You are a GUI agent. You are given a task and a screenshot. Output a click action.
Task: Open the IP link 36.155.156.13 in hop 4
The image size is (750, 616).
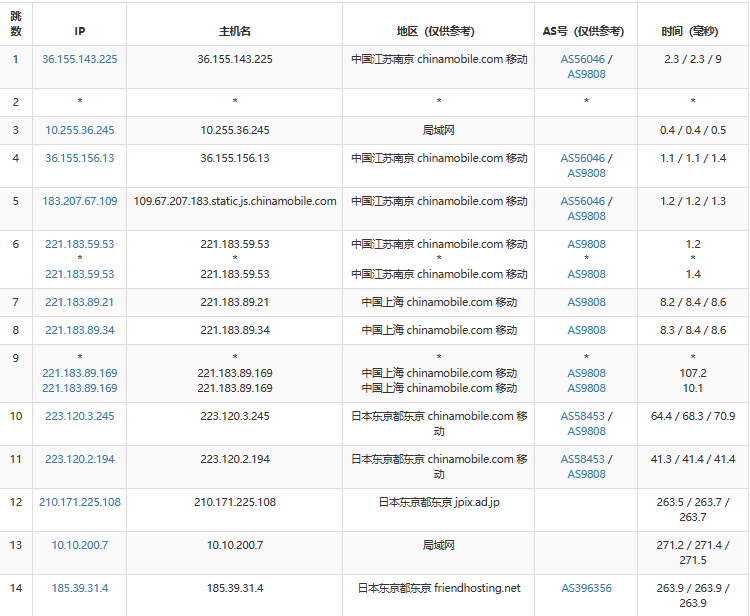[79, 158]
